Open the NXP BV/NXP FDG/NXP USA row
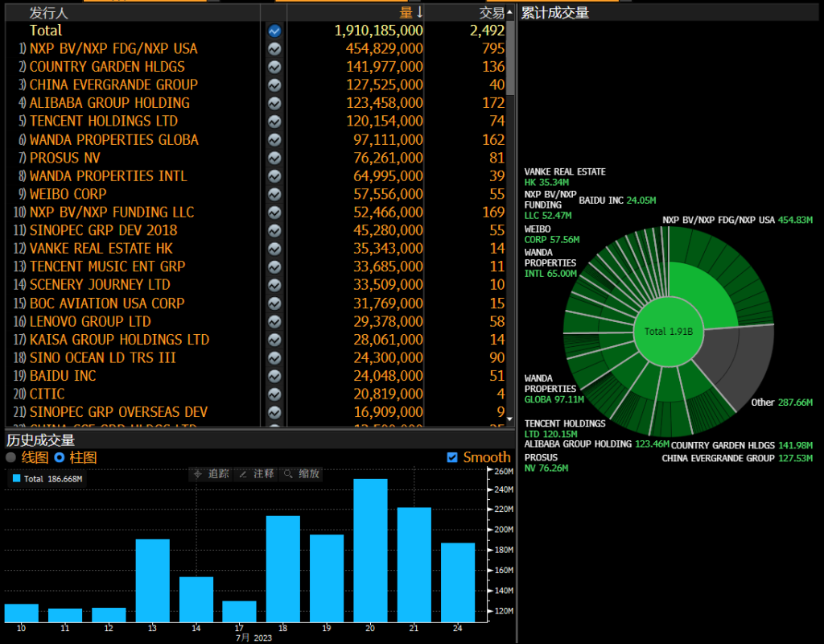 coord(113,48)
